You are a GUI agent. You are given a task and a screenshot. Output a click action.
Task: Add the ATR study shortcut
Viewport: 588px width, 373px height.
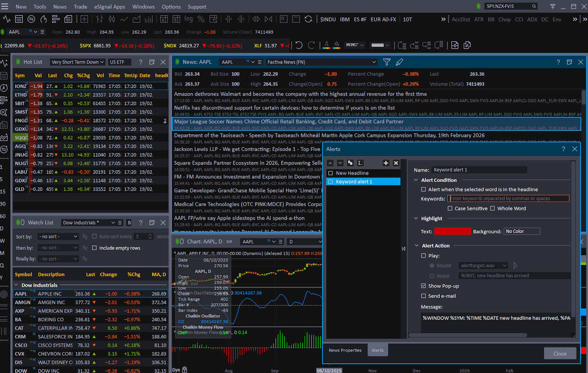click(479, 19)
